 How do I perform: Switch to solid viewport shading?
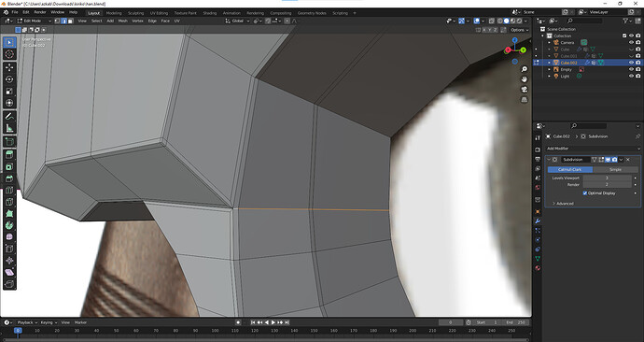(x=507, y=21)
